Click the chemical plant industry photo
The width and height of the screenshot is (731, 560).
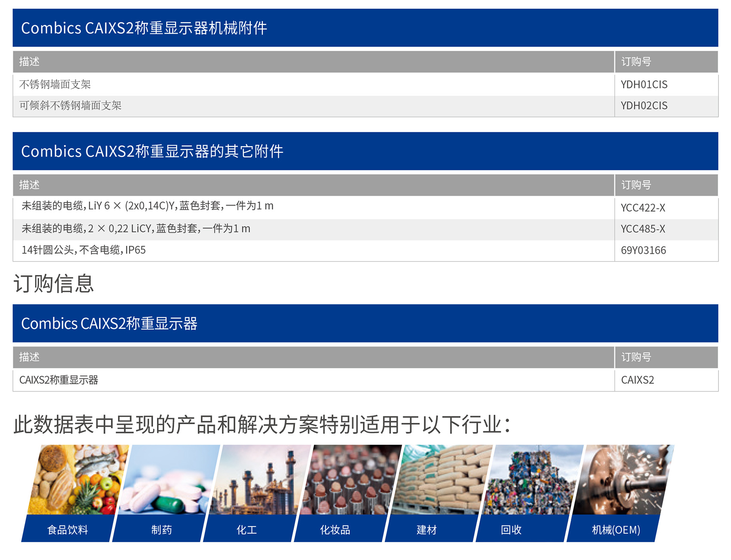[x=260, y=479]
